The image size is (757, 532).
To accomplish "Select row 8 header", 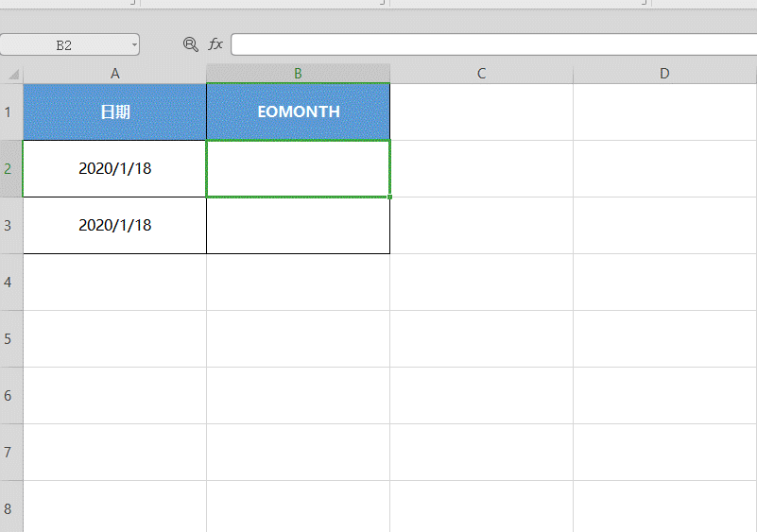I will [x=10, y=508].
